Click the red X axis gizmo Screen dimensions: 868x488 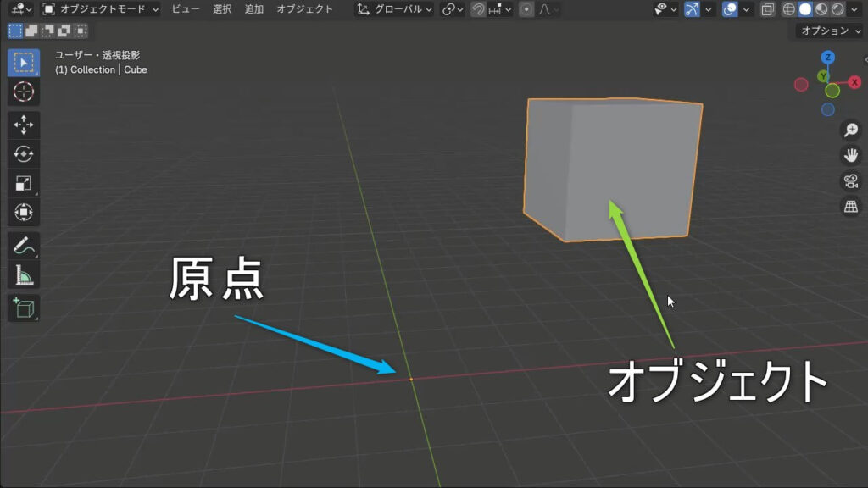pos(854,82)
